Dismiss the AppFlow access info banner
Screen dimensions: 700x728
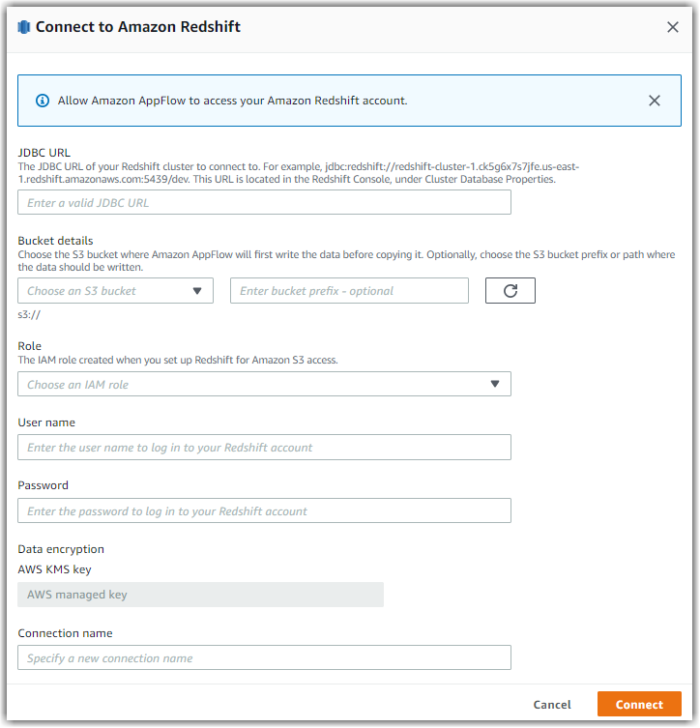pos(654,101)
